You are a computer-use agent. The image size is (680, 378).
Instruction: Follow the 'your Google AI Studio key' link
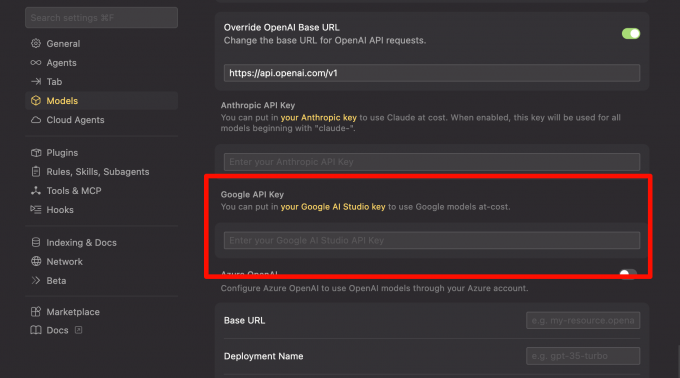333,207
